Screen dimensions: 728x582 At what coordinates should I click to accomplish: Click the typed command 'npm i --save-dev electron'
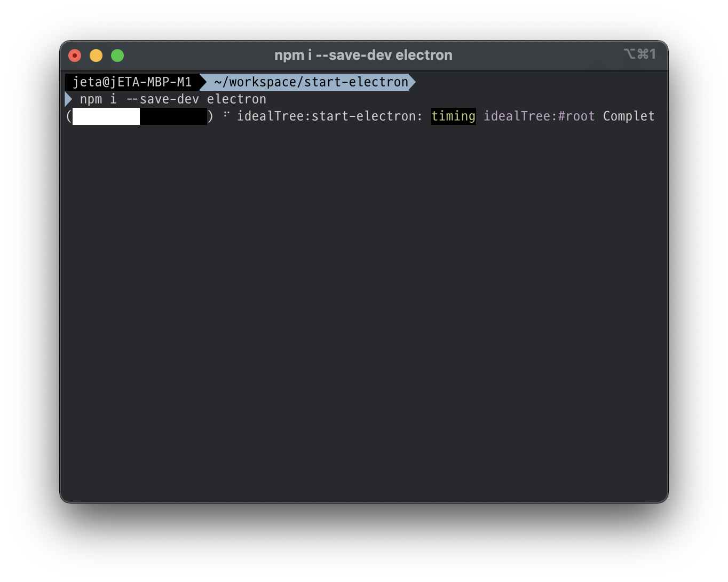pos(173,99)
